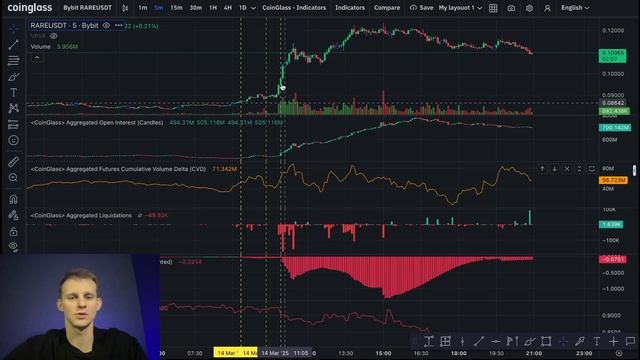This screenshot has height=360, width=640.
Task: Open the pattern drawing tool in left sidebar
Action: pos(13,108)
